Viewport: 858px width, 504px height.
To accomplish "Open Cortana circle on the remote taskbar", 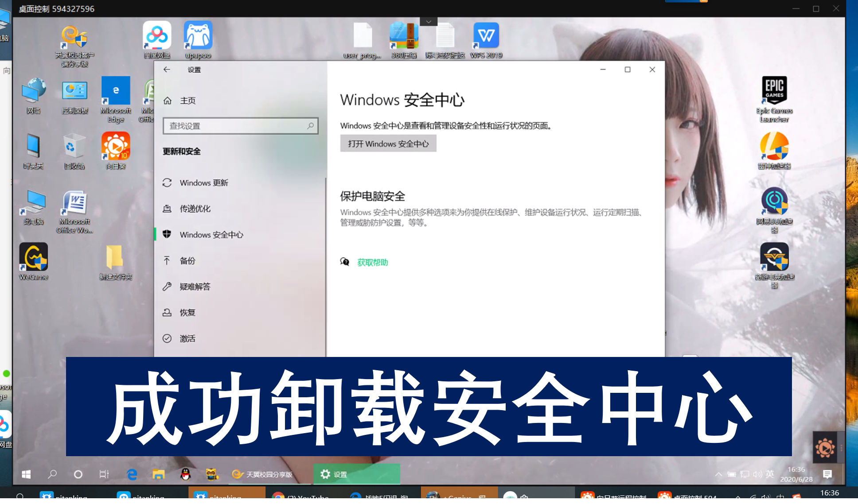I will click(x=78, y=474).
